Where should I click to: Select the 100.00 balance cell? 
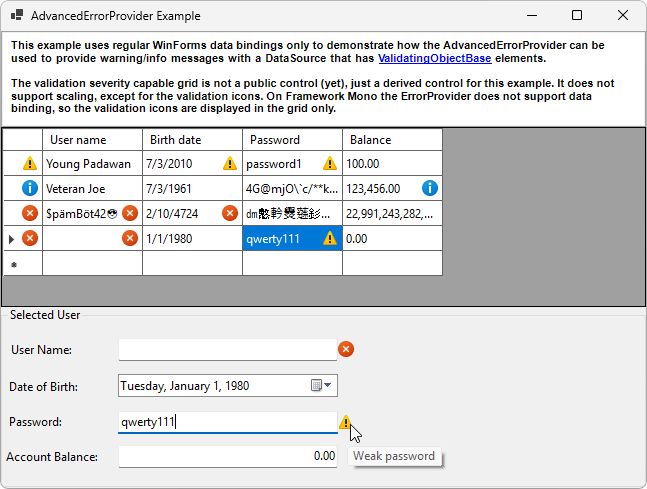pos(392,163)
